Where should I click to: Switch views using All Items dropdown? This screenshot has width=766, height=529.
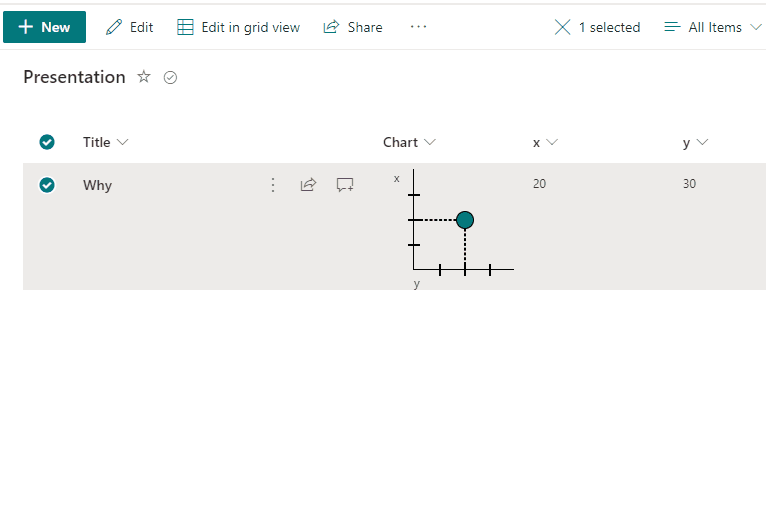(x=712, y=27)
